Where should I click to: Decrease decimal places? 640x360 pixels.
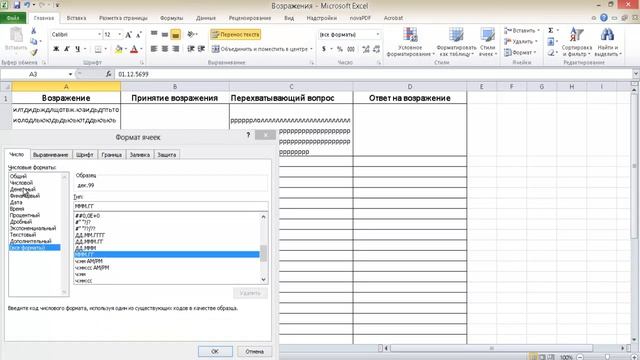click(x=376, y=49)
